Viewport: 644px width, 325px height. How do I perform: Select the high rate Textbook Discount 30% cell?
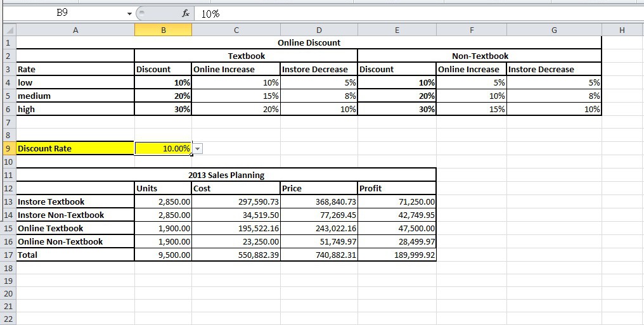(163, 109)
